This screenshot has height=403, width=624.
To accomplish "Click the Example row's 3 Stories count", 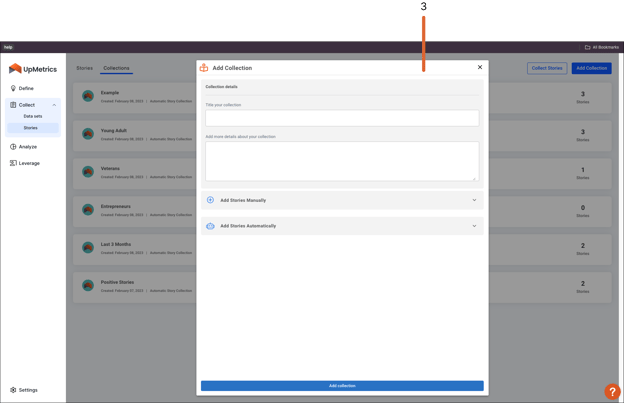I will [583, 97].
